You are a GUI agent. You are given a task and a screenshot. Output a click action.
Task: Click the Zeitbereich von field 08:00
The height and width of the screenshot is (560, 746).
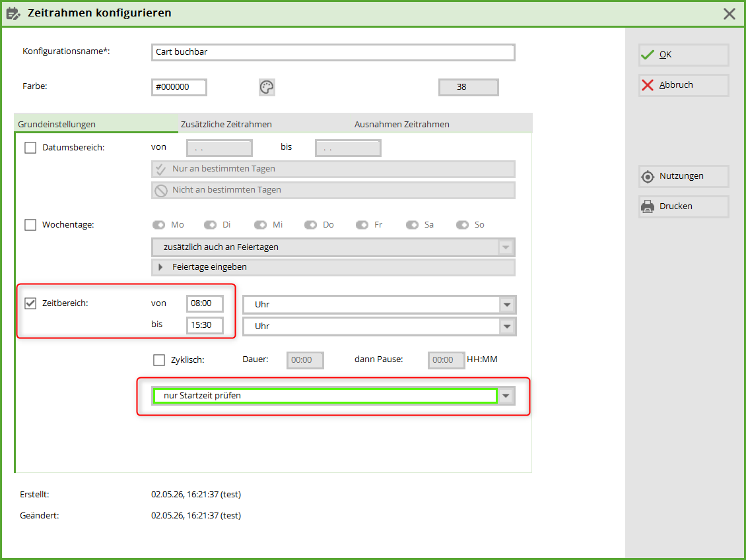(205, 304)
